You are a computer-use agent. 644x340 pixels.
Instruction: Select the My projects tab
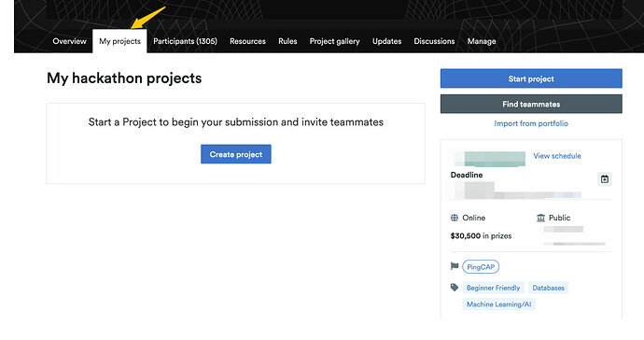click(119, 41)
